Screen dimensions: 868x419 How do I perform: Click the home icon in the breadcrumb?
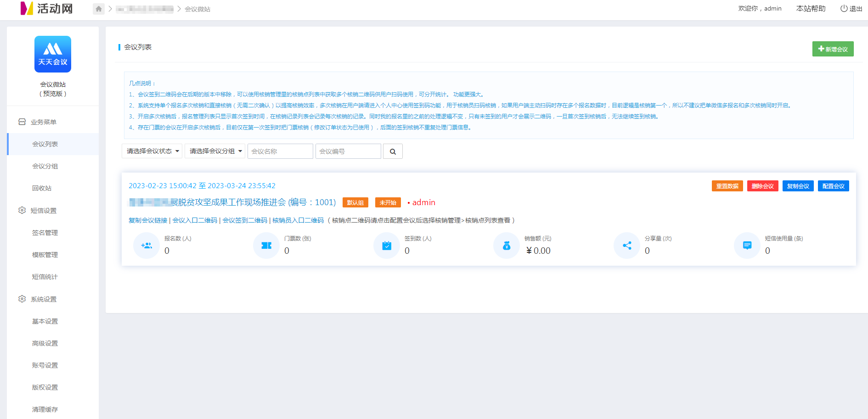pyautogui.click(x=98, y=8)
